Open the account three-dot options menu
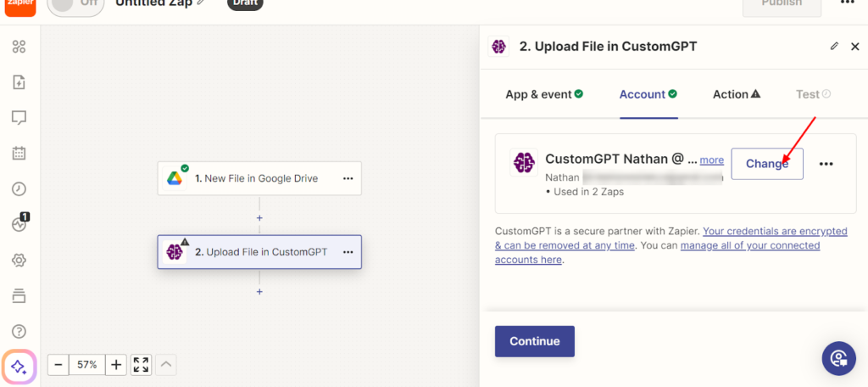 click(x=826, y=164)
